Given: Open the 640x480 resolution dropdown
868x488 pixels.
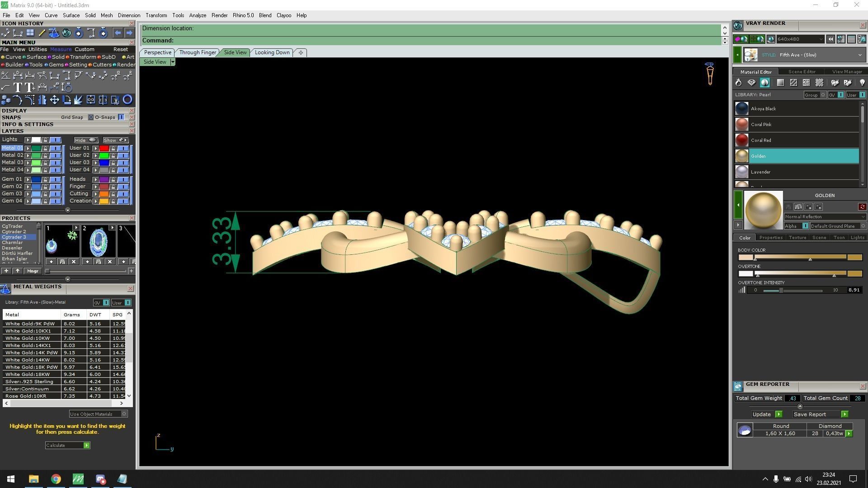Looking at the screenshot, I should coord(821,39).
